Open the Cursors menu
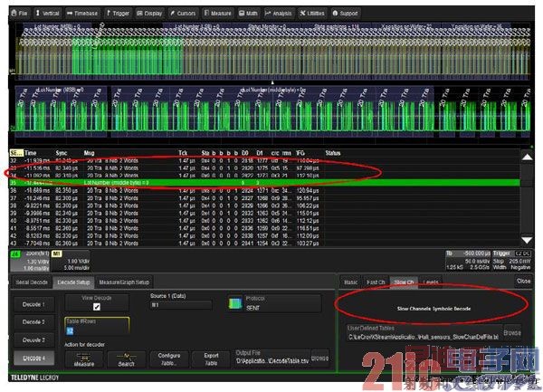The height and width of the screenshot is (392, 543). click(x=183, y=14)
